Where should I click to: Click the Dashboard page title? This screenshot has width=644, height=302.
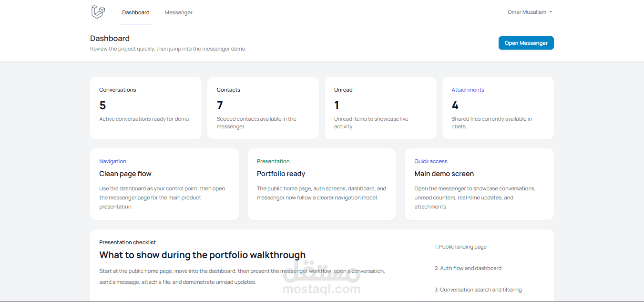point(110,38)
